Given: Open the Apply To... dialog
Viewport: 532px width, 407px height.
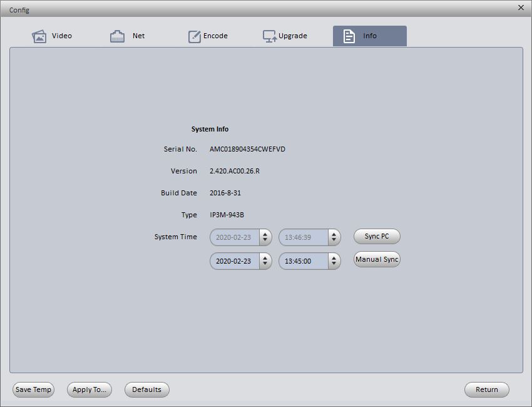Looking at the screenshot, I should pos(90,389).
